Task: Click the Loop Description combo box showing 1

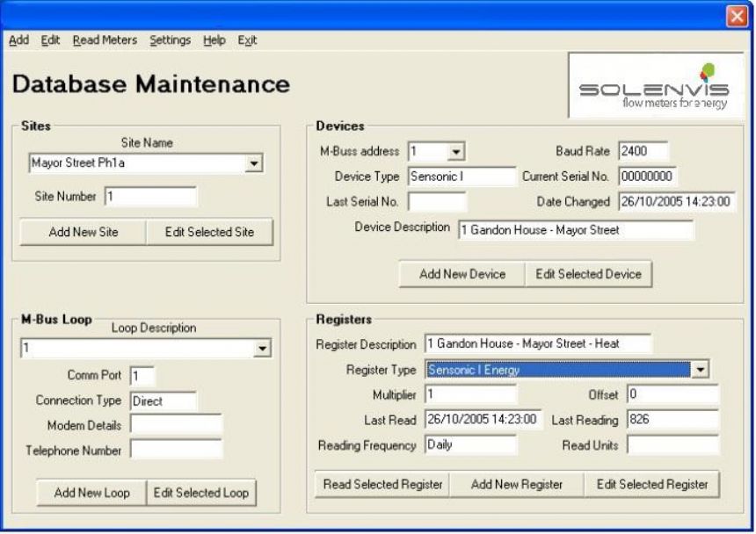Action: point(146,348)
